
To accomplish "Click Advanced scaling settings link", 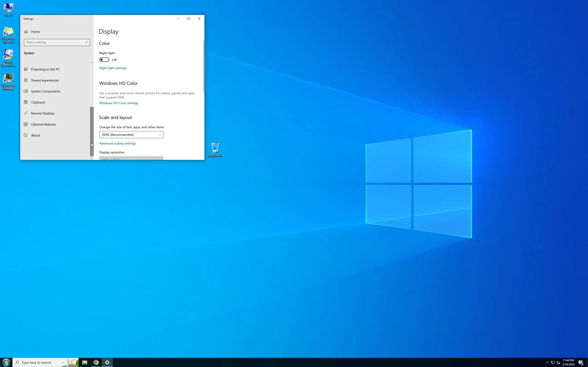I will (x=117, y=143).
